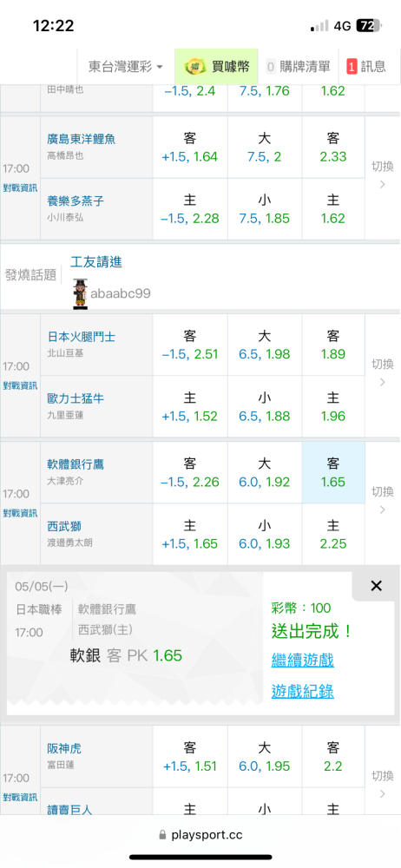
Task: Select 火腿 客 -1.5, 2.51 spread
Action: pyautogui.click(x=190, y=345)
